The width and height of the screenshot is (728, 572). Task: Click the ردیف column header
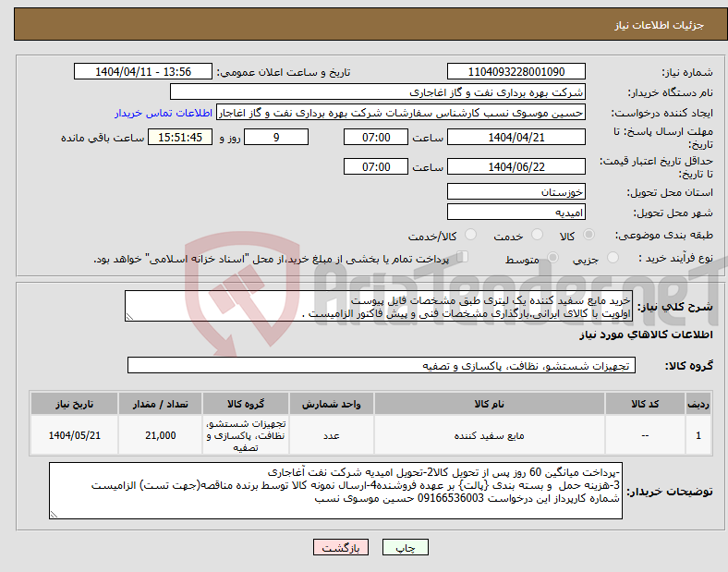(x=698, y=404)
